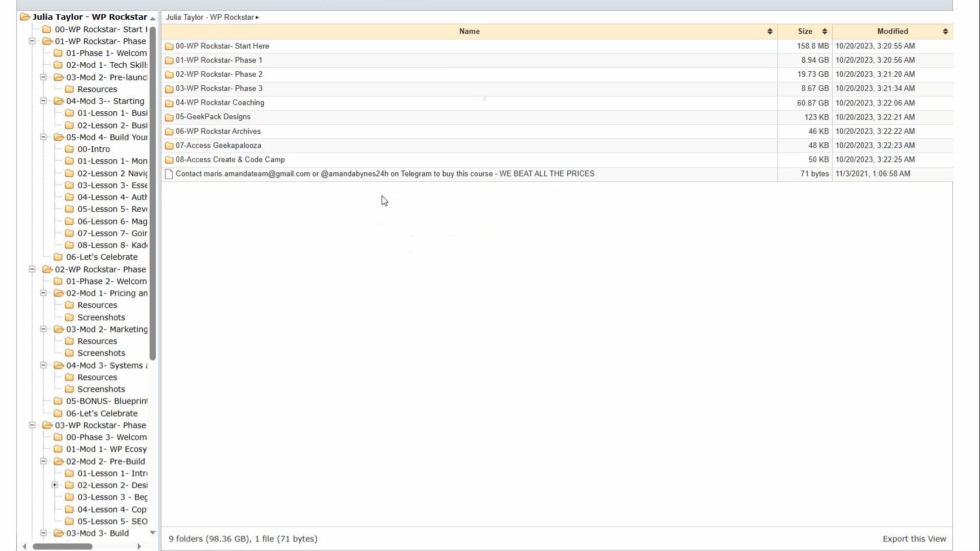
Task: Sort list by Name column header
Action: coord(469,32)
